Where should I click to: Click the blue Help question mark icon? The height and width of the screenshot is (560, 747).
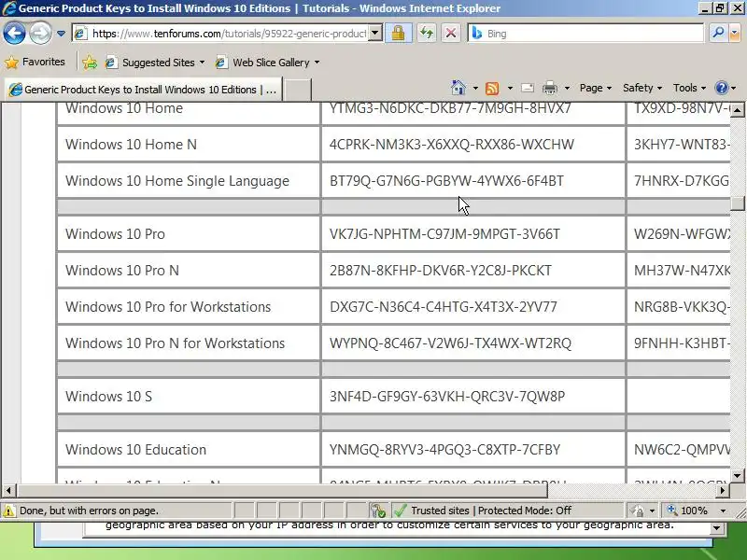(x=721, y=88)
